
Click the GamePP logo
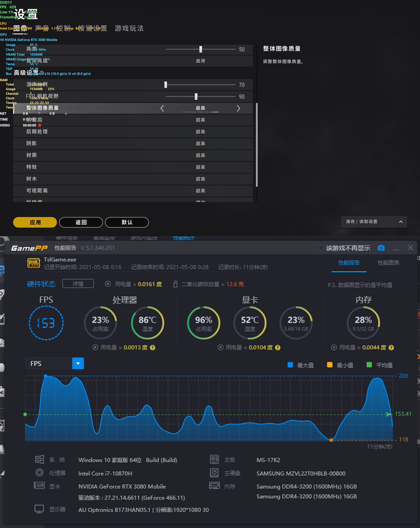[x=29, y=248]
